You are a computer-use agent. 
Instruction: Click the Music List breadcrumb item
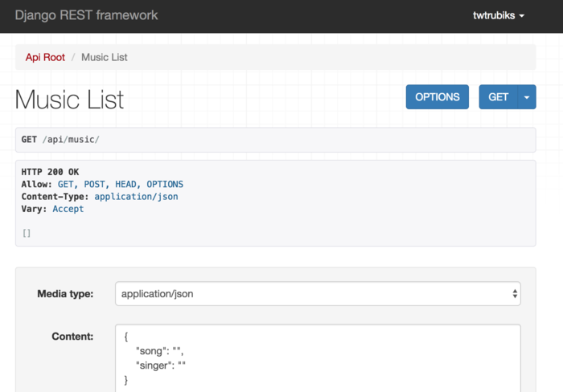[x=105, y=57]
